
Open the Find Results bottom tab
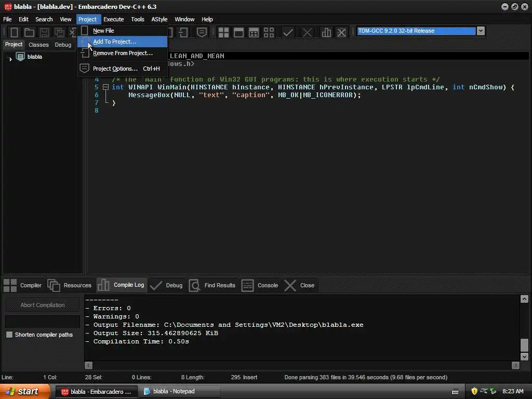212,285
